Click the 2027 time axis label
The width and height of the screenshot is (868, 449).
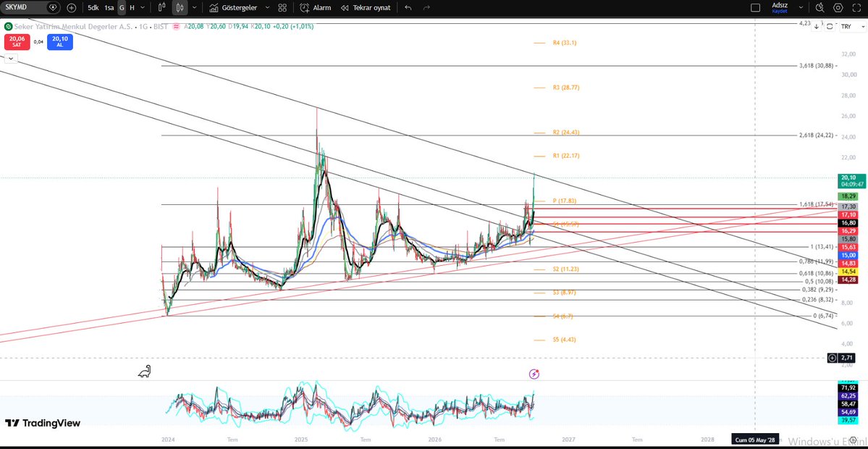click(568, 440)
